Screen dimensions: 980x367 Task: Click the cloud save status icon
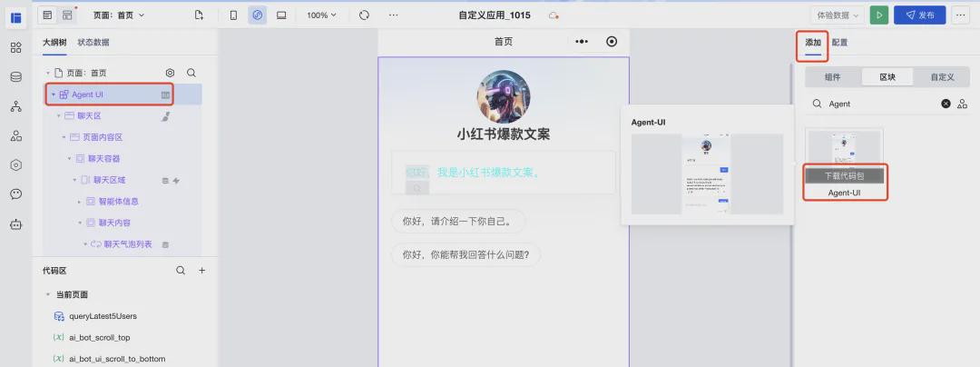(x=554, y=15)
